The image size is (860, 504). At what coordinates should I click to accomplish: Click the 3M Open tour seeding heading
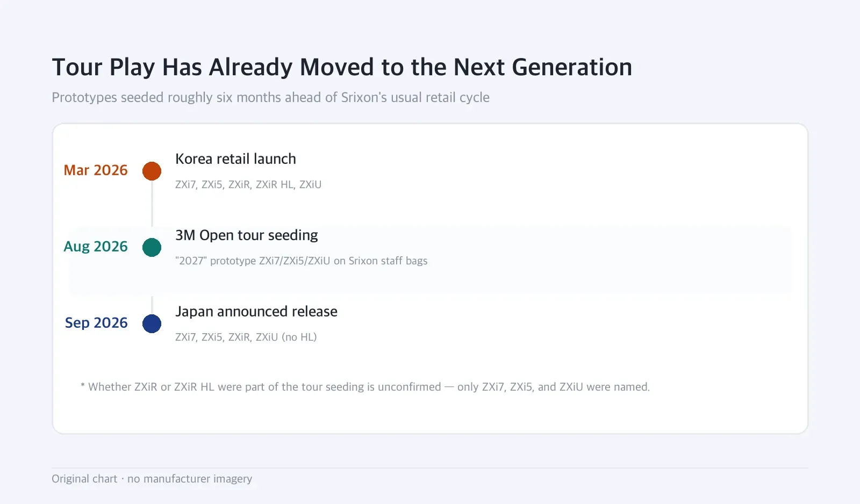pyautogui.click(x=247, y=235)
